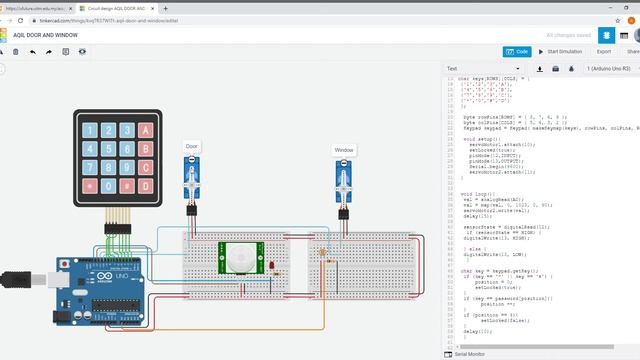Select the red LED on breadboard

click(x=271, y=266)
